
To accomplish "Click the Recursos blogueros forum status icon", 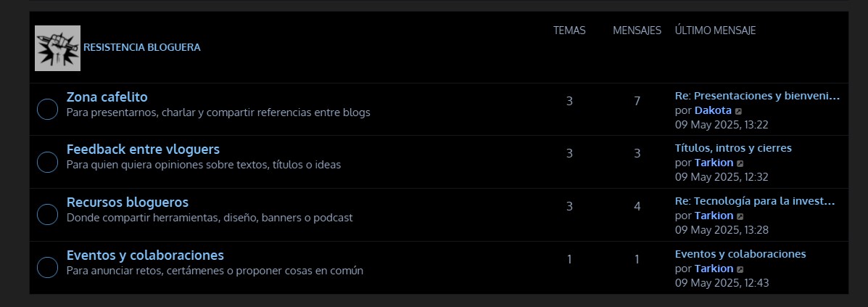I will (x=47, y=215).
